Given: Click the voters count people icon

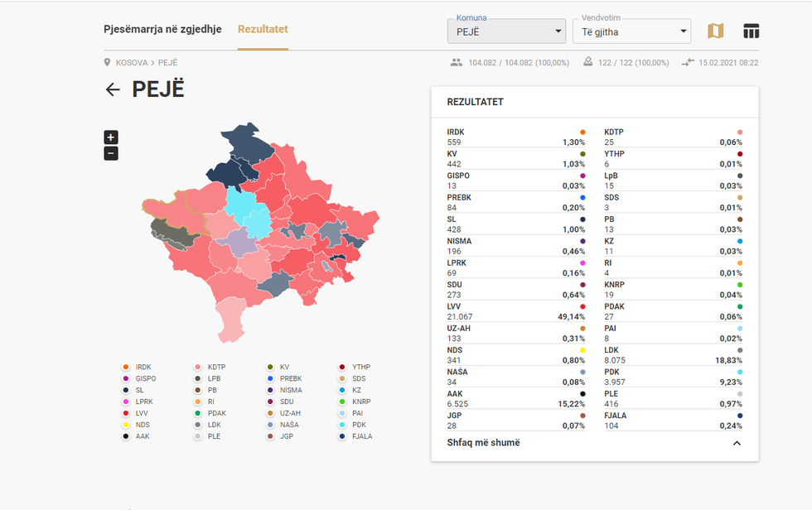Looking at the screenshot, I should (457, 63).
